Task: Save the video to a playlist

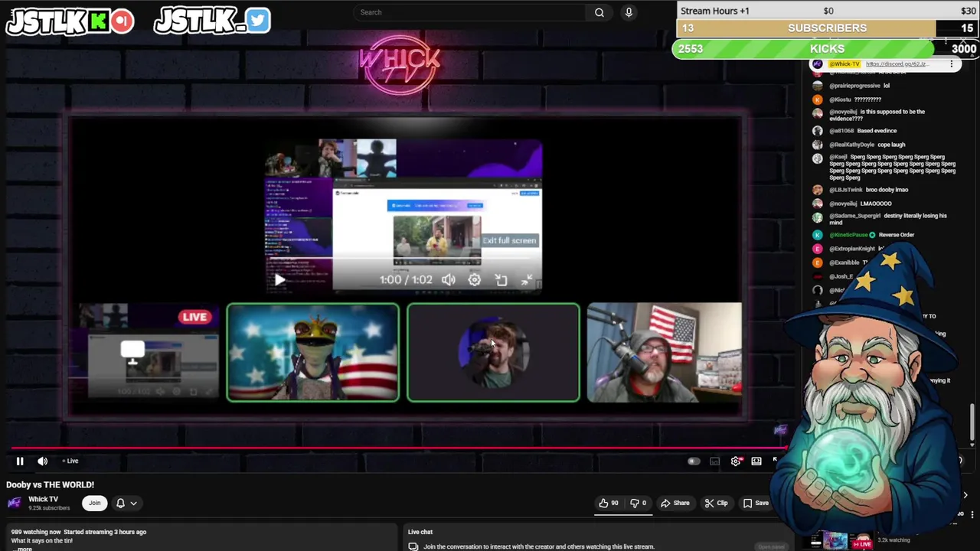Action: pyautogui.click(x=756, y=503)
